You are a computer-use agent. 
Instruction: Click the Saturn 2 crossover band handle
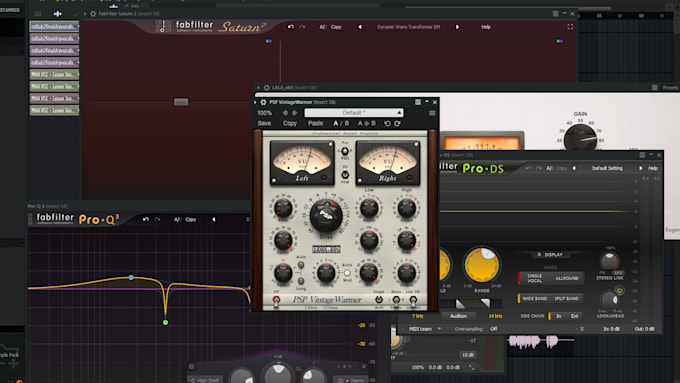[181, 102]
